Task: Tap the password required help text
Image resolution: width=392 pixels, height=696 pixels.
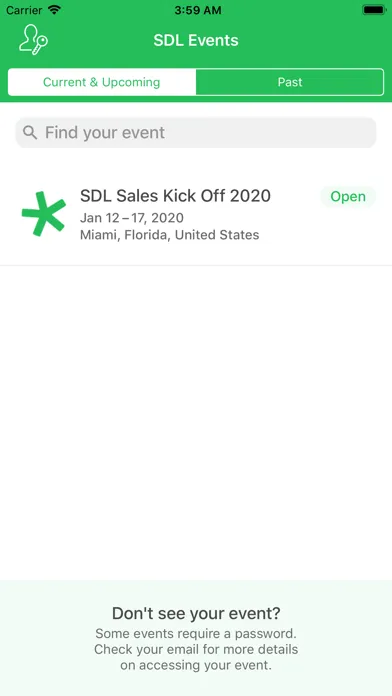Action: pyautogui.click(x=196, y=633)
